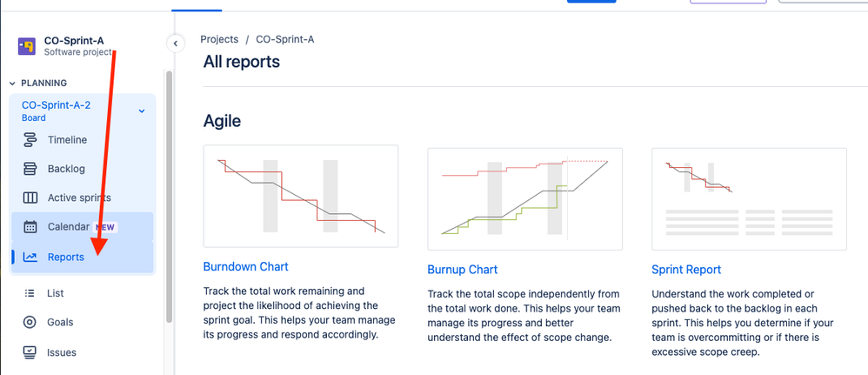Viewport: 868px width, 375px height.
Task: Click the sidebar vertical scrollbar
Action: [x=169, y=197]
